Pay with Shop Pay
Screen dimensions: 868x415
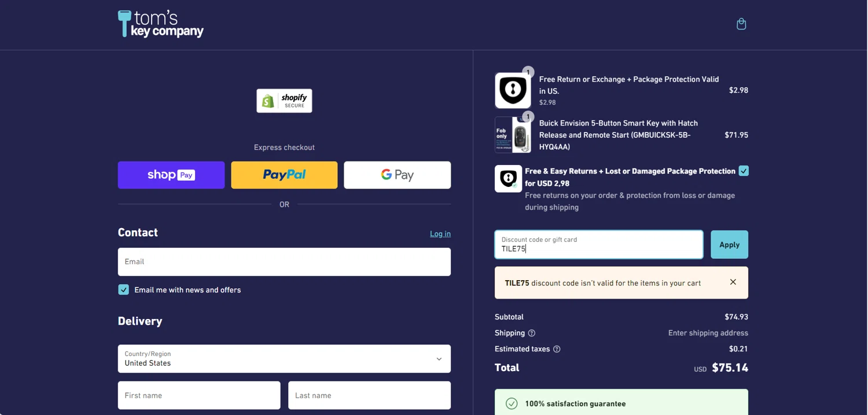click(171, 175)
